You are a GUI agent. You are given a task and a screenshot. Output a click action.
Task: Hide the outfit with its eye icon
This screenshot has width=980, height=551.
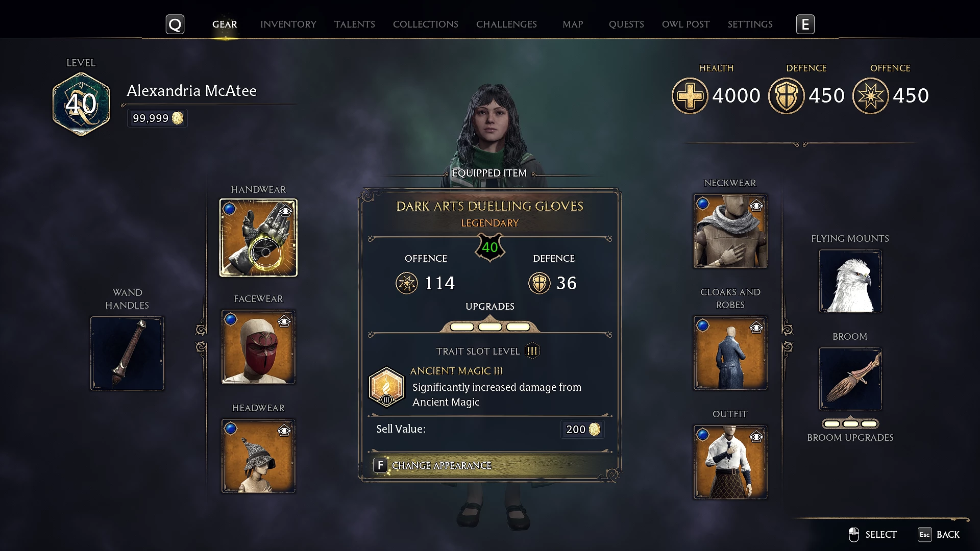point(756,437)
